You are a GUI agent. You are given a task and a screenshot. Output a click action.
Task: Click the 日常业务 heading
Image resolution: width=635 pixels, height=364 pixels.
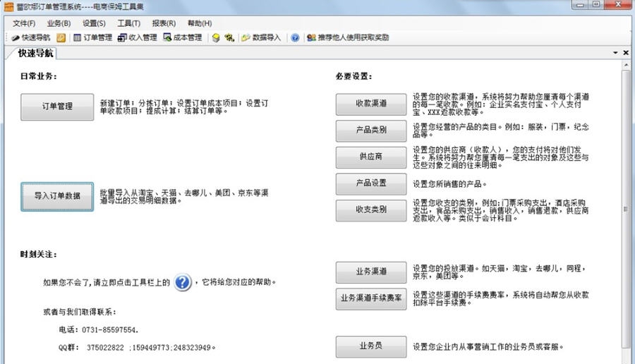tap(39, 76)
